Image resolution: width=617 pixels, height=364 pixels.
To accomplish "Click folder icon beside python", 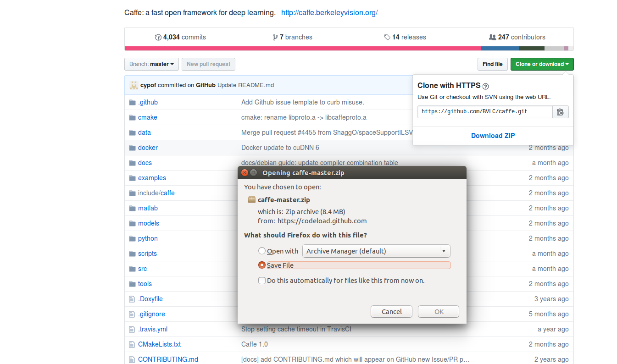I will coord(133,238).
